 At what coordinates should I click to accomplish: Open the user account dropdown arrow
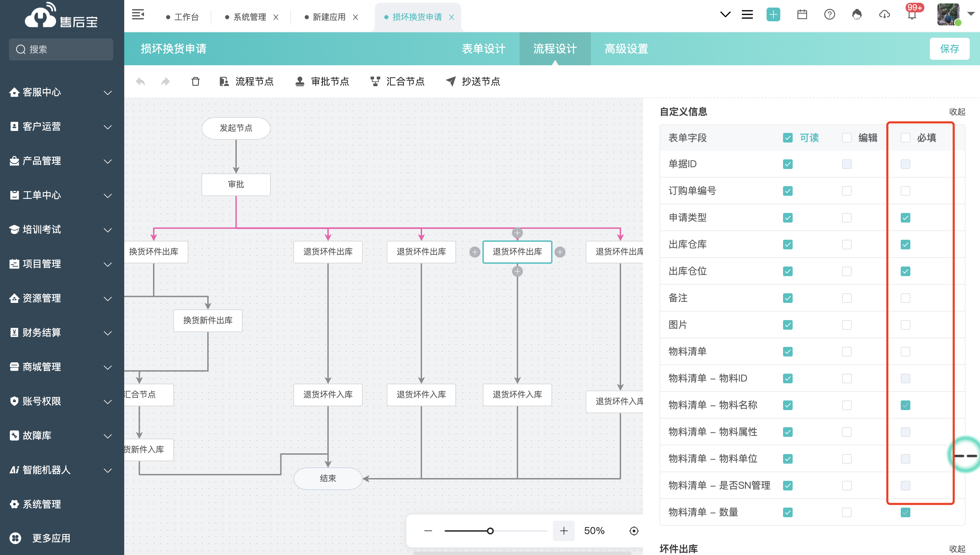coord(971,13)
